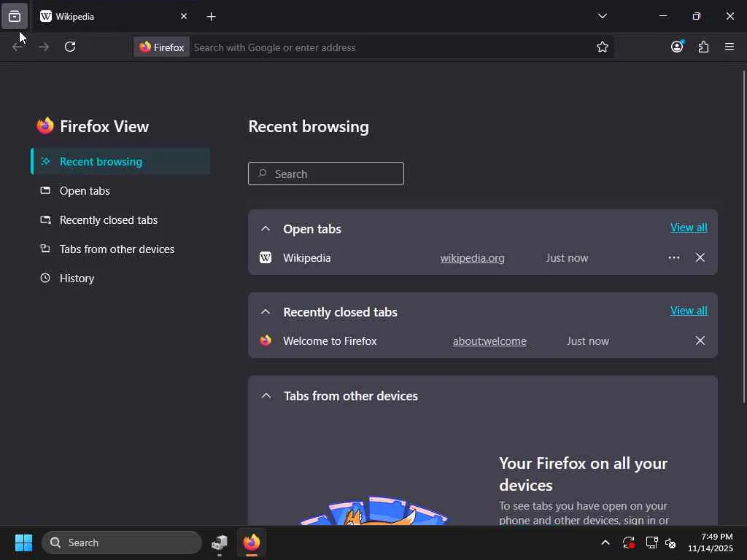Click the Firefox identity badge in the address bar

pyautogui.click(x=161, y=47)
